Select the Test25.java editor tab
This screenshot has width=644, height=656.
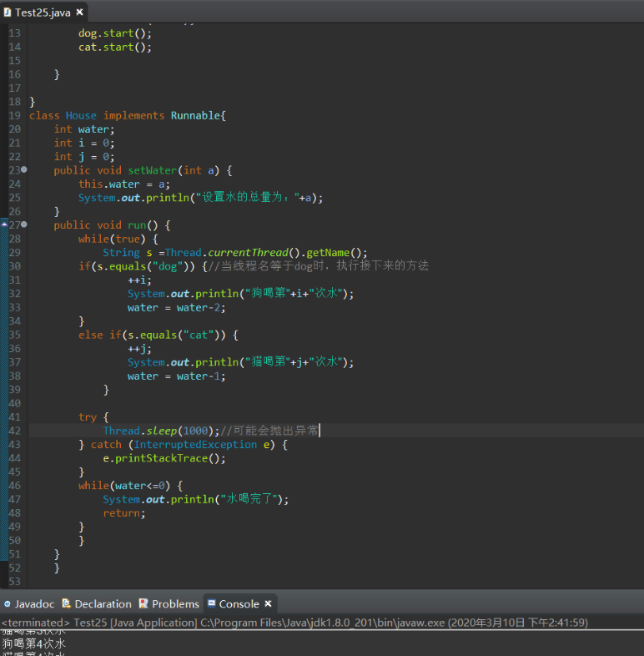coord(43,13)
